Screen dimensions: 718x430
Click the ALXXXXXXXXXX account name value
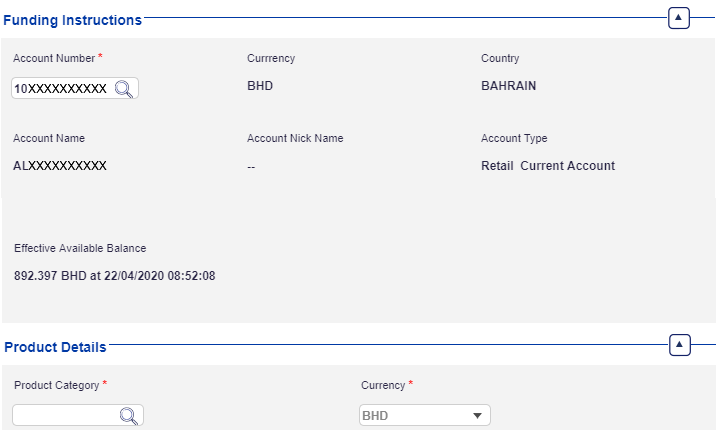(60, 166)
